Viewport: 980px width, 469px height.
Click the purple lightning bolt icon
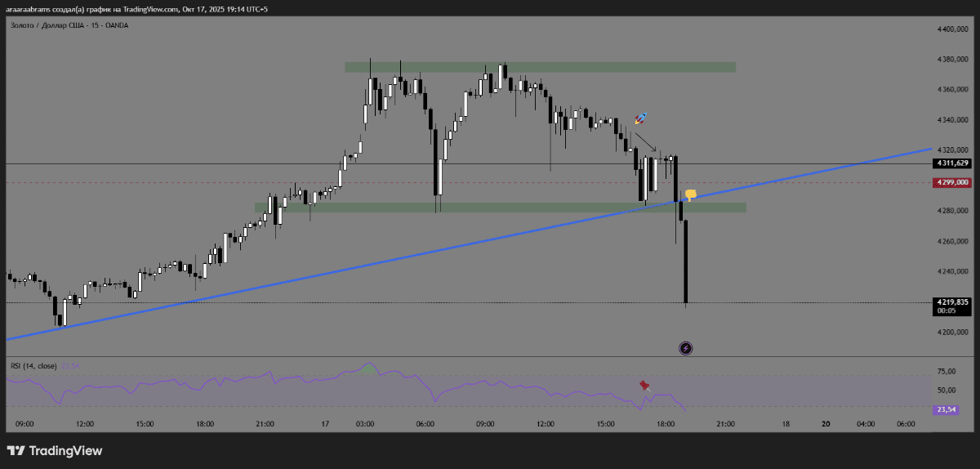pyautogui.click(x=686, y=349)
